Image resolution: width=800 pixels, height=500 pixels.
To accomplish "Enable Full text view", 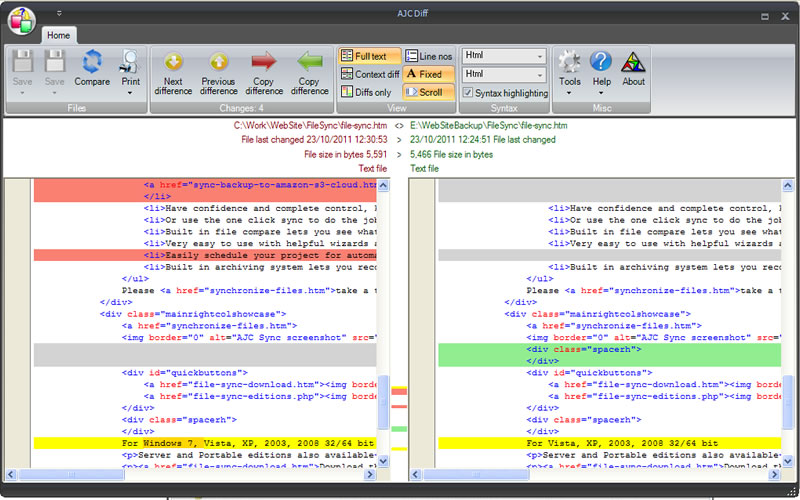I will 369,56.
